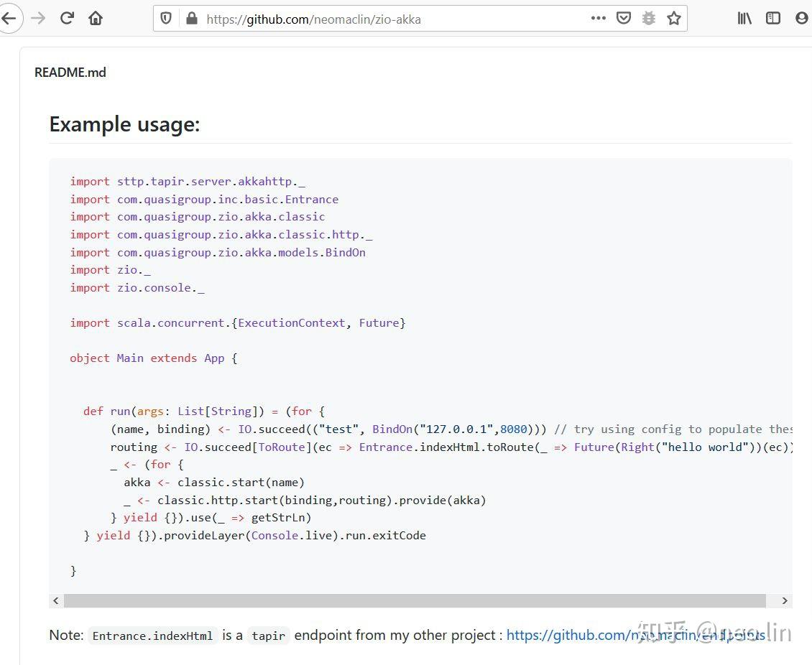Toggle the browser sidebar view
812x665 pixels.
coord(773,19)
